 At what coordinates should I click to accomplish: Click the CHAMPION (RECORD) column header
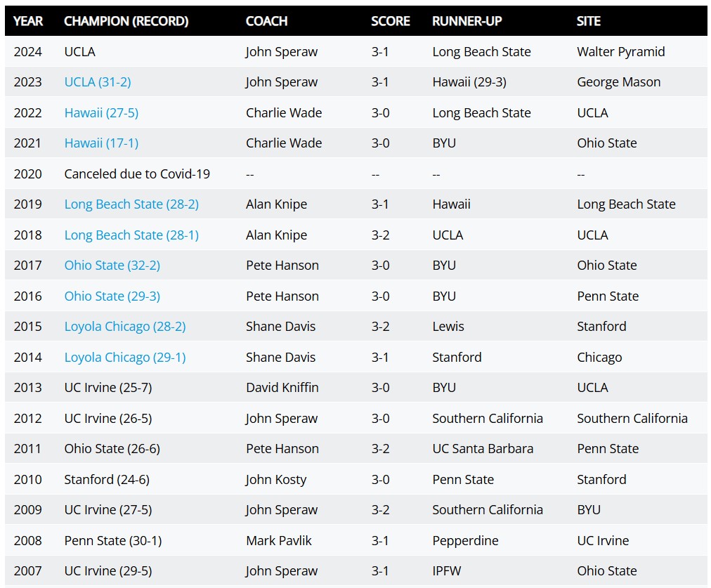(x=126, y=21)
